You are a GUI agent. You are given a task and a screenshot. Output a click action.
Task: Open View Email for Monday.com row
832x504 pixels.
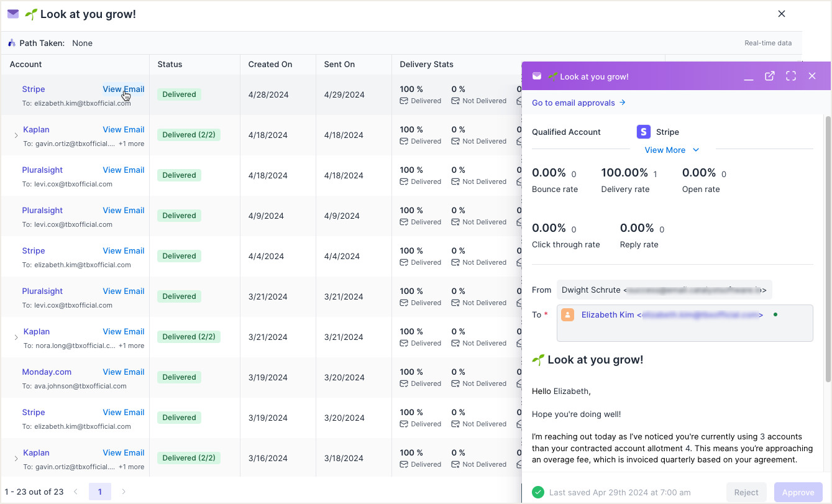pyautogui.click(x=123, y=372)
